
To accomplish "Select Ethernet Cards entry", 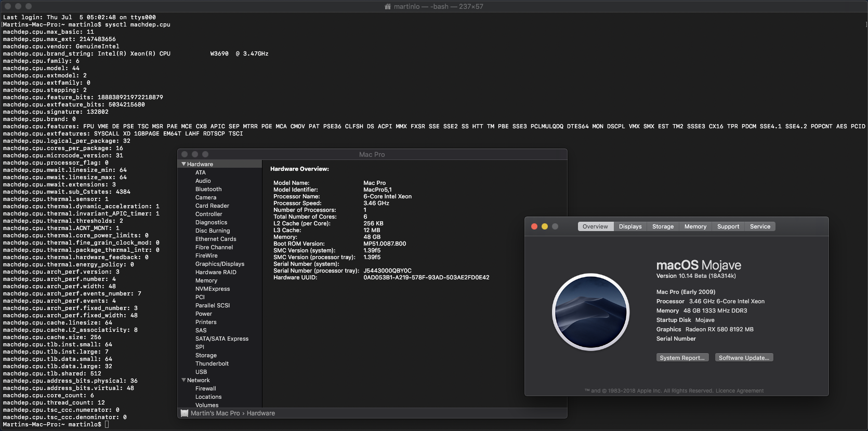I will (x=216, y=239).
